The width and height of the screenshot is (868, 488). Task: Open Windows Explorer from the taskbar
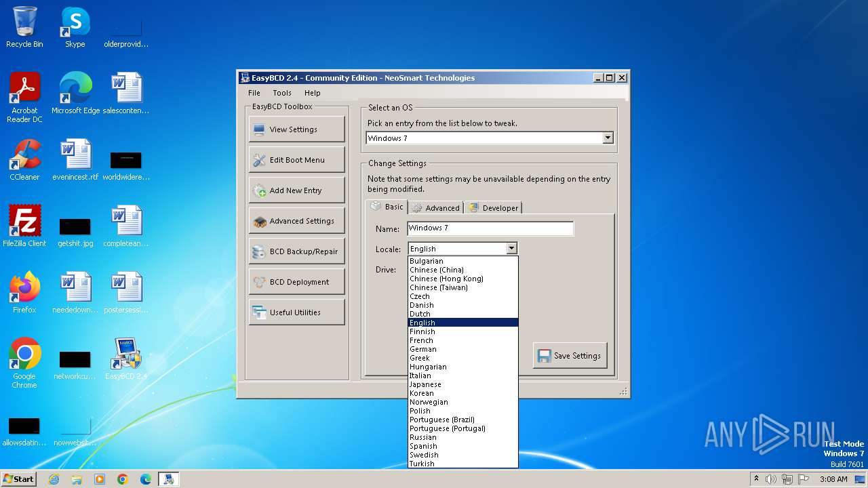(x=77, y=479)
